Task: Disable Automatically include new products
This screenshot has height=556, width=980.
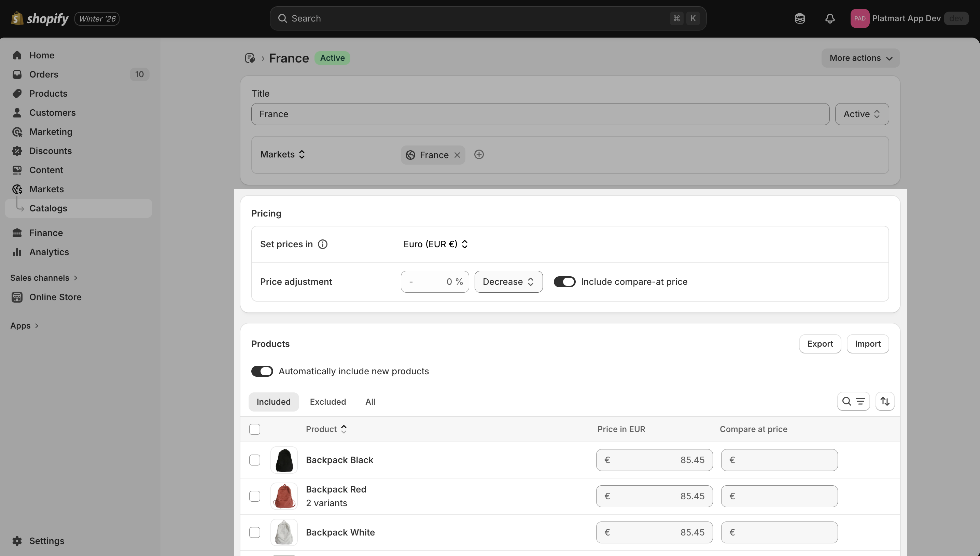Action: 262,371
